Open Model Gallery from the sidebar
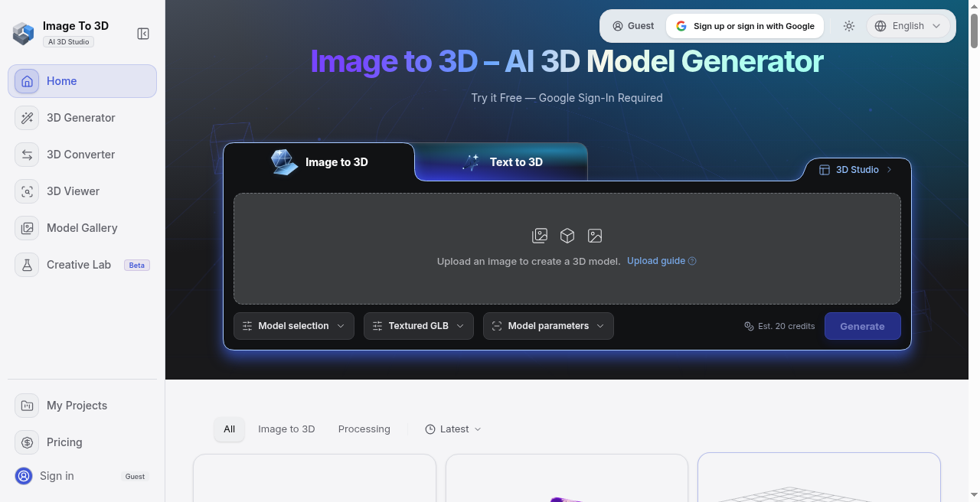The height and width of the screenshot is (502, 980). [x=83, y=228]
